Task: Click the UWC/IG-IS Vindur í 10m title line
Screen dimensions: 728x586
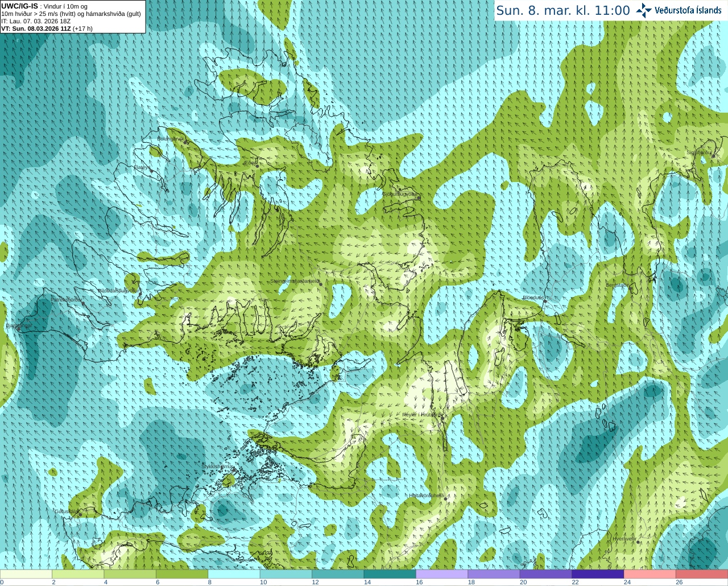Action: 44,6
